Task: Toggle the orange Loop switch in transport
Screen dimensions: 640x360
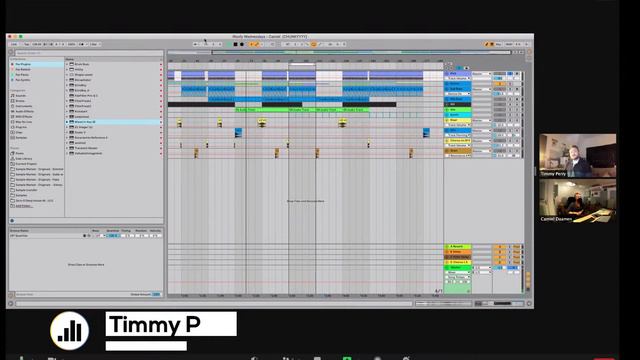Action: (x=313, y=44)
